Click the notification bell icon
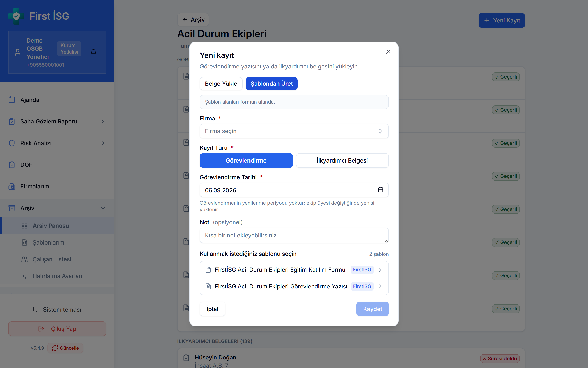Image resolution: width=588 pixels, height=368 pixels. [94, 52]
